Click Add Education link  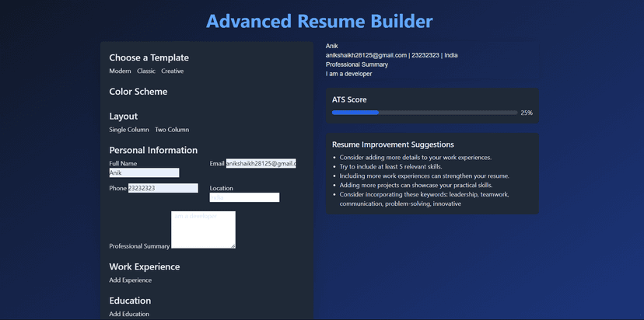tap(129, 314)
